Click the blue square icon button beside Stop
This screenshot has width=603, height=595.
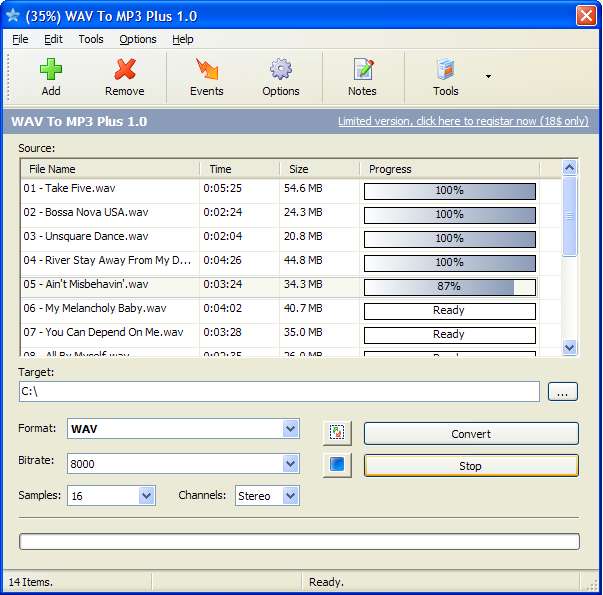coord(337,464)
